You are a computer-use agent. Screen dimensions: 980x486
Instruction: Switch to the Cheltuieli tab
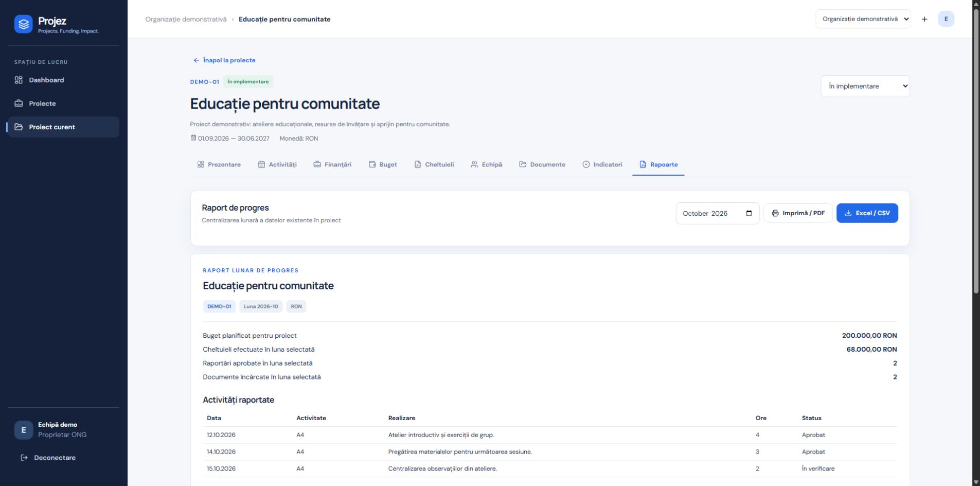click(x=434, y=165)
